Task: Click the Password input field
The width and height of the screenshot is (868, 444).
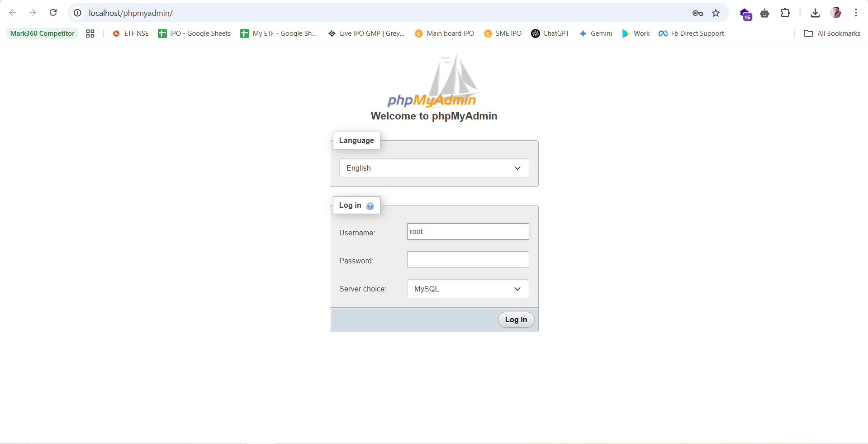Action: pyautogui.click(x=468, y=260)
